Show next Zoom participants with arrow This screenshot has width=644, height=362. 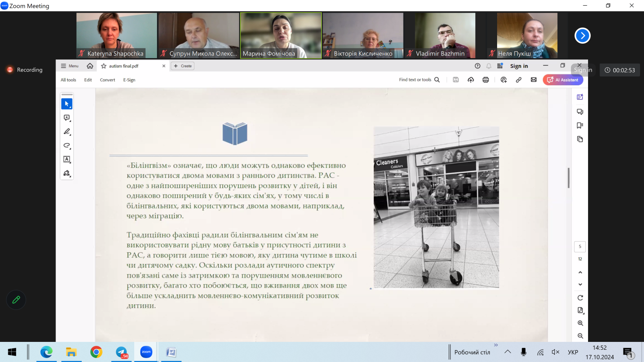click(x=582, y=36)
